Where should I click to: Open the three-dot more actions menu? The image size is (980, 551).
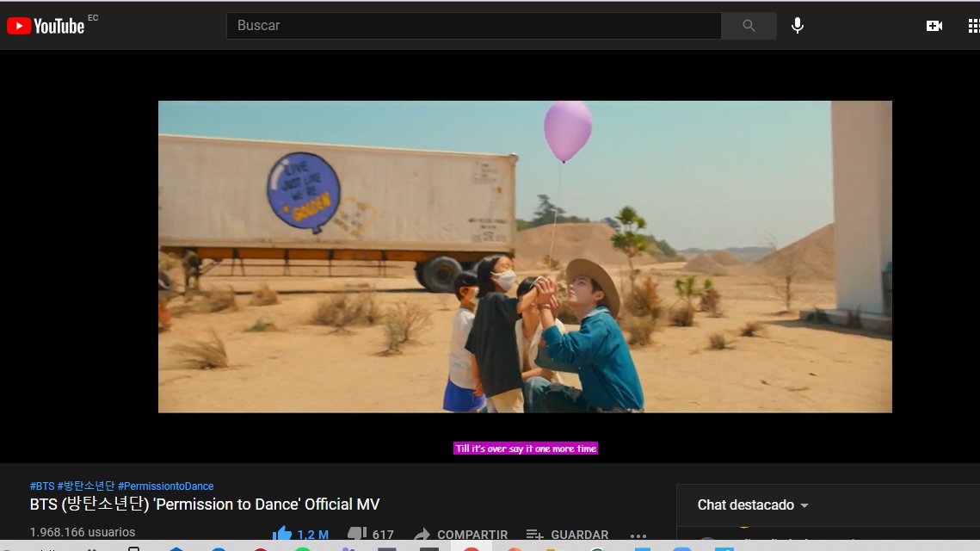638,536
